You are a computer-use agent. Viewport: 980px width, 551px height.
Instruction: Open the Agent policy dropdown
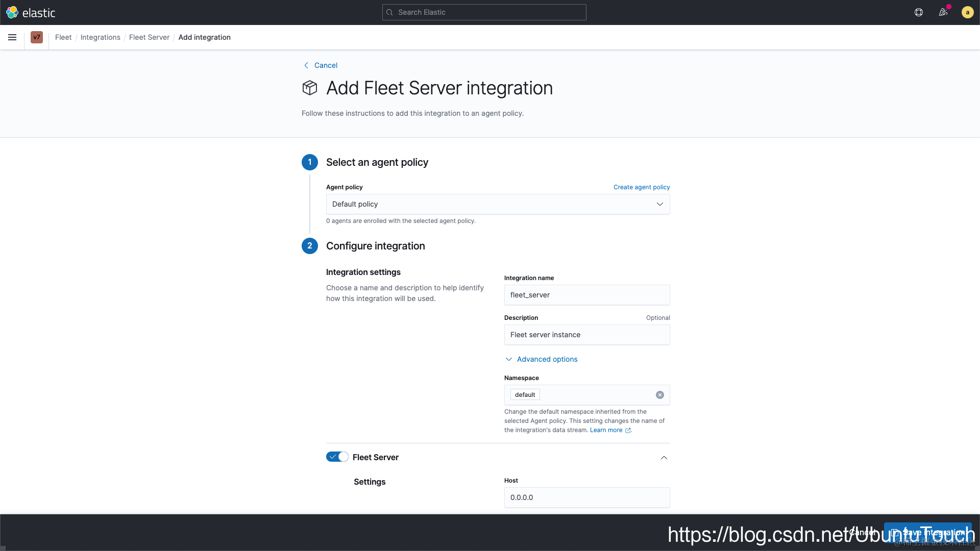click(498, 204)
